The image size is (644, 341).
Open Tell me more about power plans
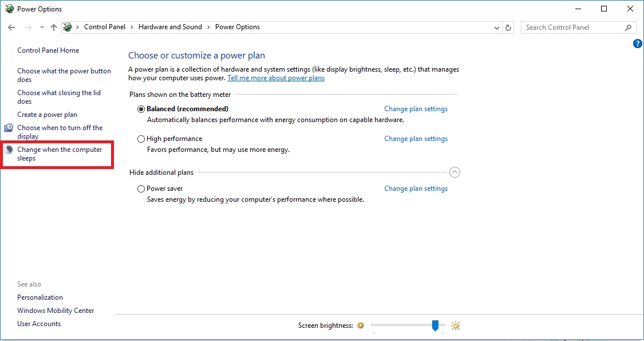tap(276, 78)
